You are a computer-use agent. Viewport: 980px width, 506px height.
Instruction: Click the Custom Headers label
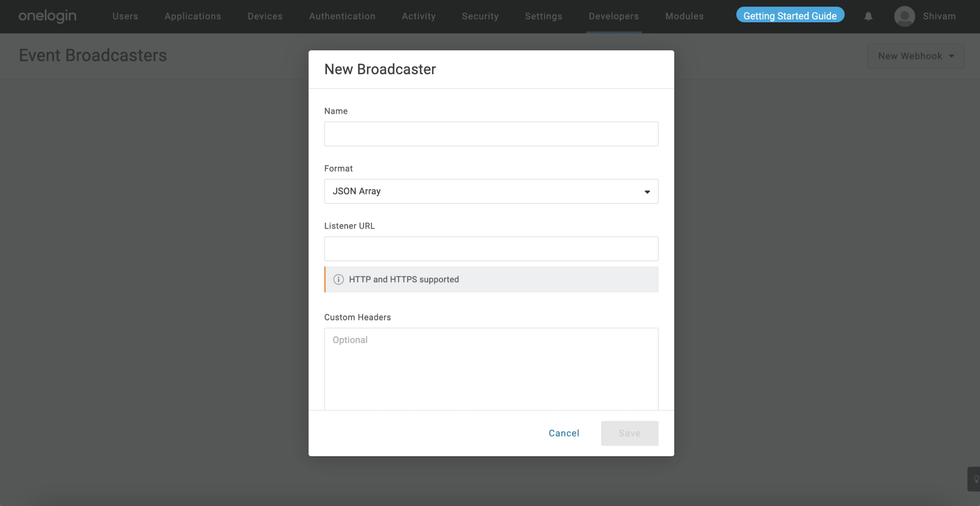coord(357,317)
